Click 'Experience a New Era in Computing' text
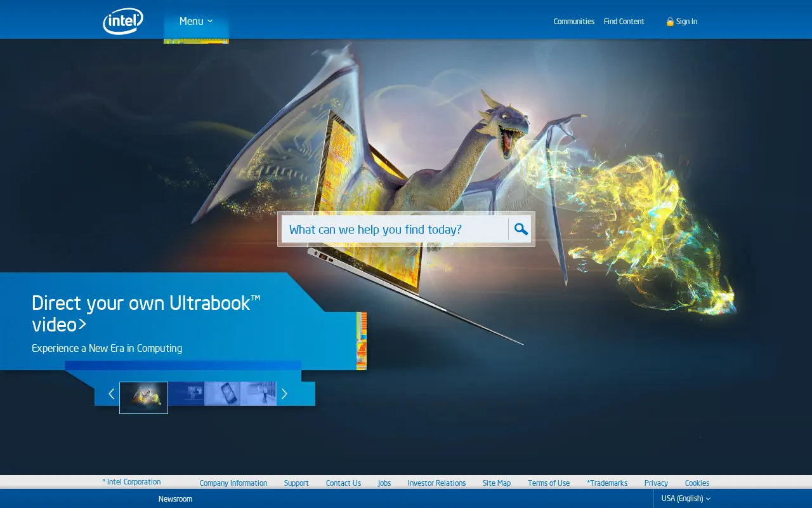 pyautogui.click(x=107, y=348)
